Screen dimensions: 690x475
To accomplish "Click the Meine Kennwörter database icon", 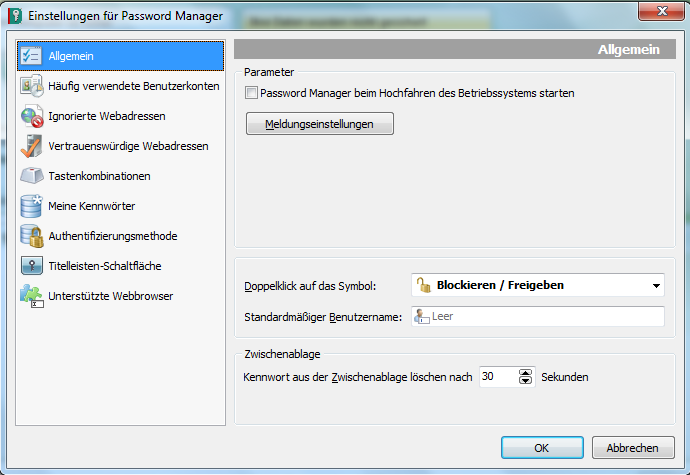I will tap(31, 206).
